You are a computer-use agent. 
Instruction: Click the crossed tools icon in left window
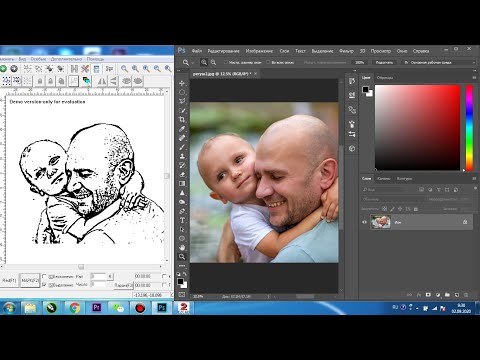click(85, 69)
